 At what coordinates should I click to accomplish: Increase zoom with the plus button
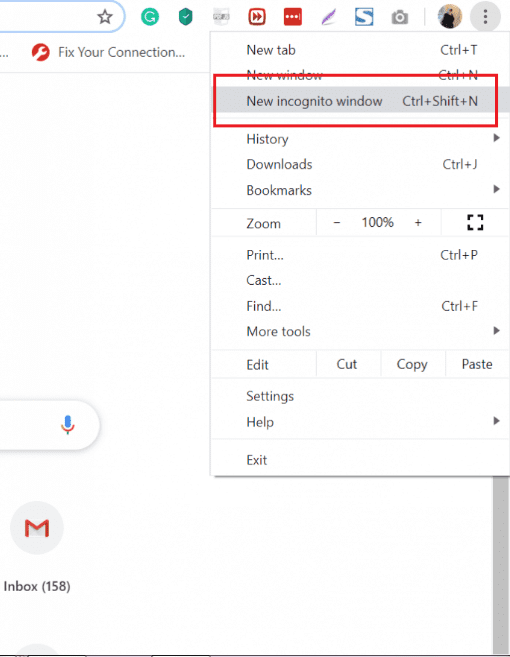418,222
